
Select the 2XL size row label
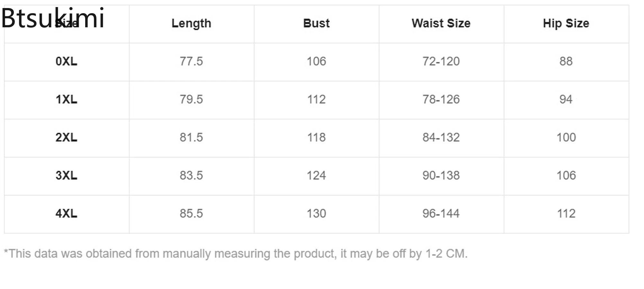(x=66, y=137)
